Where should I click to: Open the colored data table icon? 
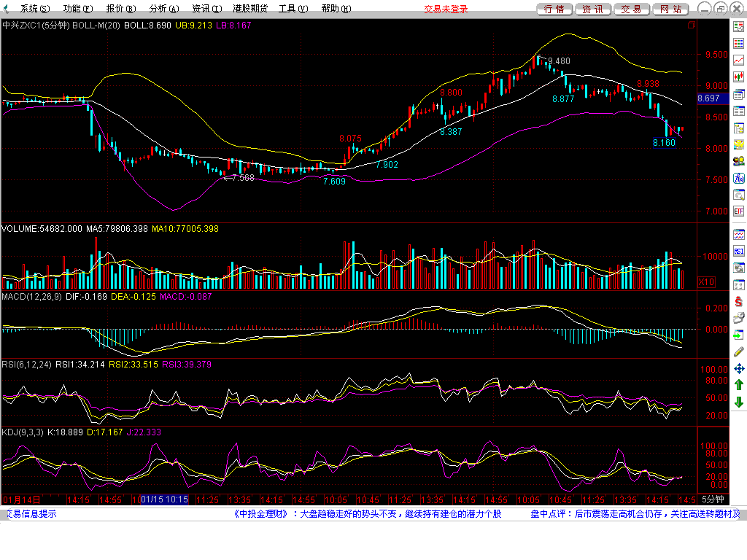(x=738, y=43)
